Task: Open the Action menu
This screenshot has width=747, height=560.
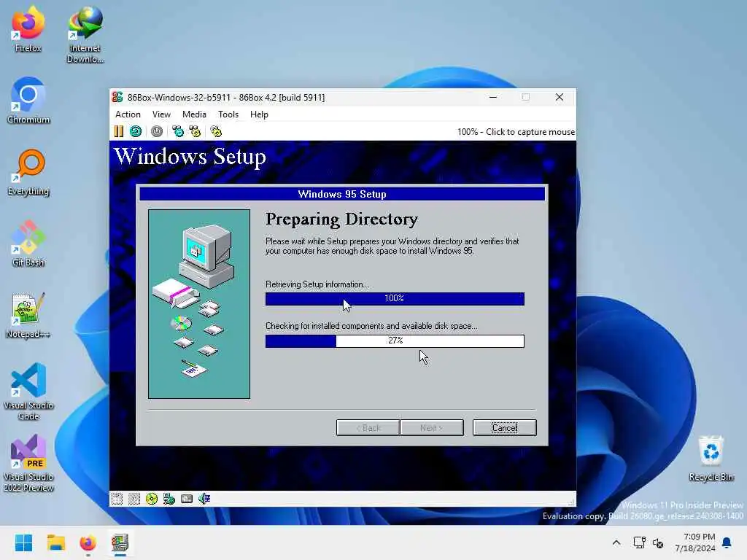Action: click(x=128, y=114)
